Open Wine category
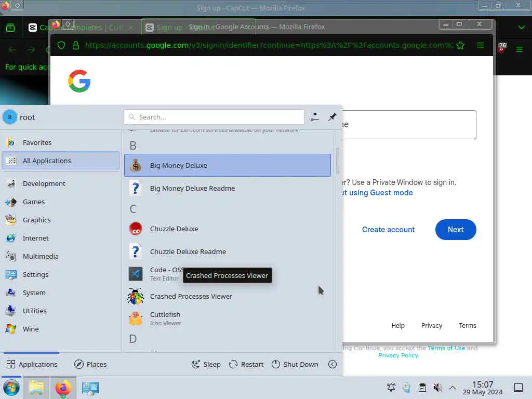 pyautogui.click(x=61, y=329)
